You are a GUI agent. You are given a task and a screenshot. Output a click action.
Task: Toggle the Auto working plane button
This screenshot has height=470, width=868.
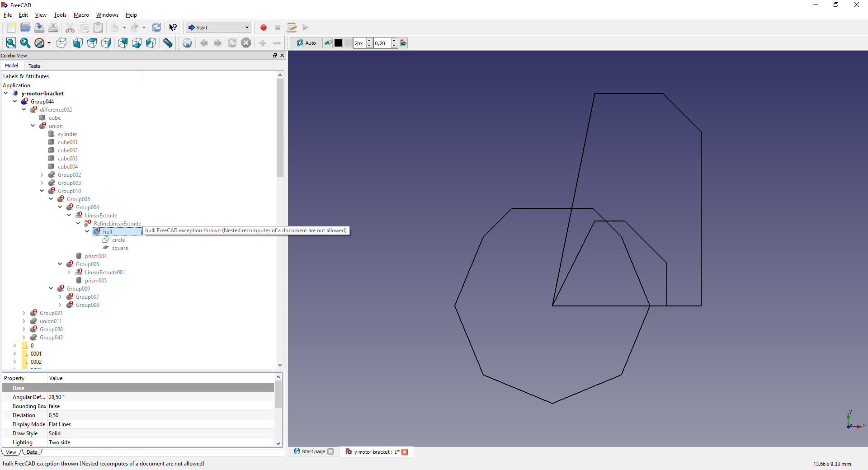click(x=306, y=43)
